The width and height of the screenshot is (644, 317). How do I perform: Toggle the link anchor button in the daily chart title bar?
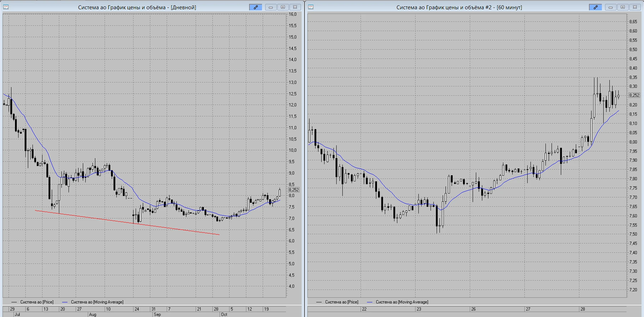click(256, 7)
